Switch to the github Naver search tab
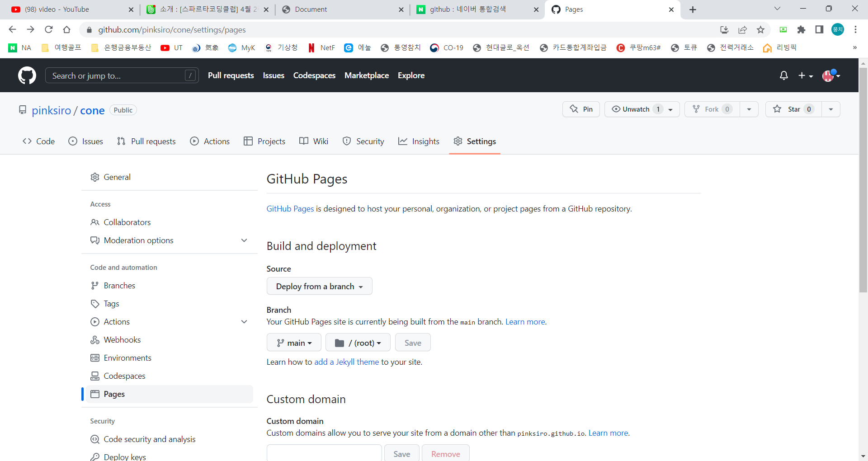The width and height of the screenshot is (868, 461). (477, 9)
